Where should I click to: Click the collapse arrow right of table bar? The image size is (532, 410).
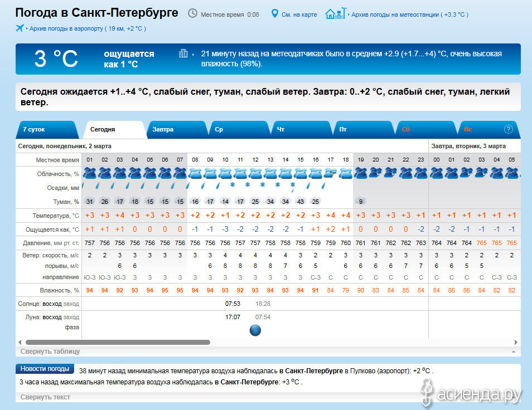pos(512,352)
